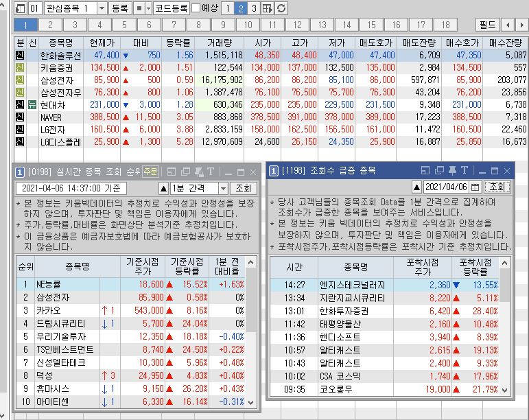Screen dimensions: 529x420
Task: Select the NE능률 row in ranking
Action: click(131, 284)
